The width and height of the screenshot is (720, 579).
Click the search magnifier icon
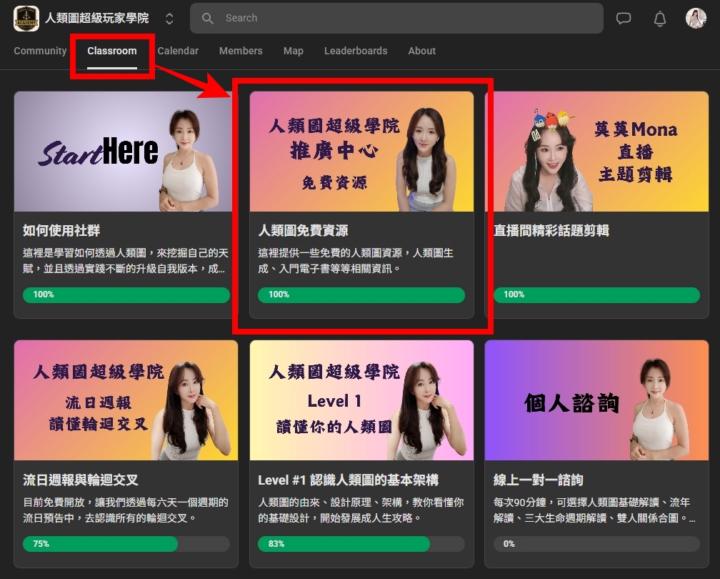(207, 18)
